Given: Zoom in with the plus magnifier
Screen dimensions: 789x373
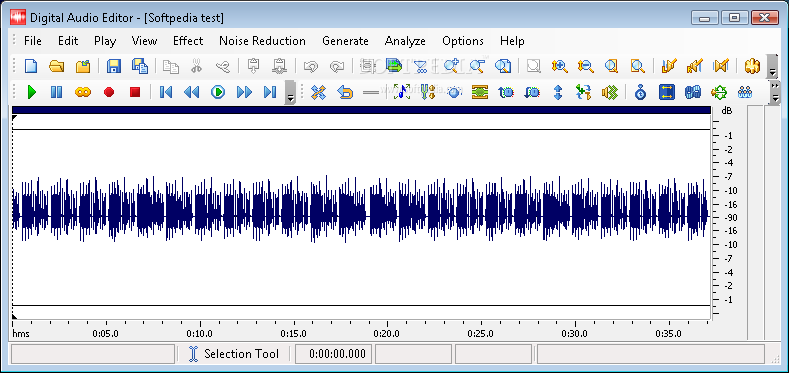Looking at the screenshot, I should pyautogui.click(x=451, y=66).
